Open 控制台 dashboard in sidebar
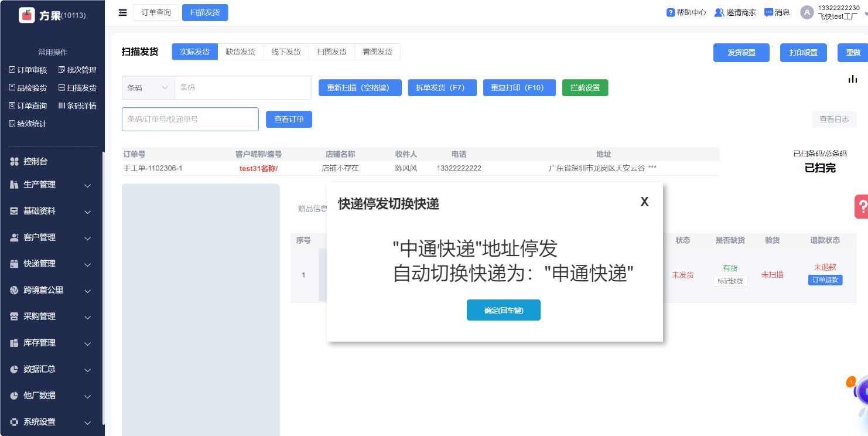Image resolution: width=868 pixels, height=436 pixels. point(35,161)
